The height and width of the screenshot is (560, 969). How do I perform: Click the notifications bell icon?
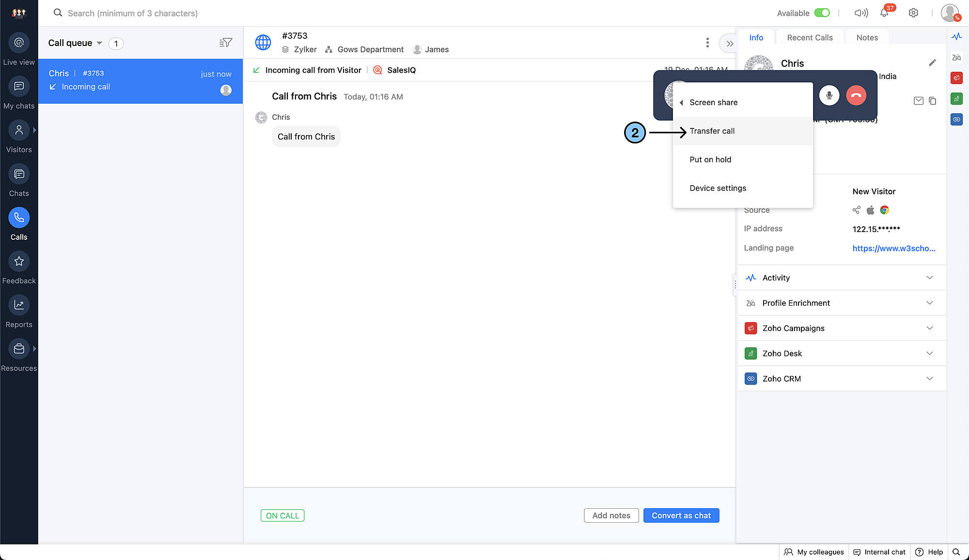pos(884,13)
